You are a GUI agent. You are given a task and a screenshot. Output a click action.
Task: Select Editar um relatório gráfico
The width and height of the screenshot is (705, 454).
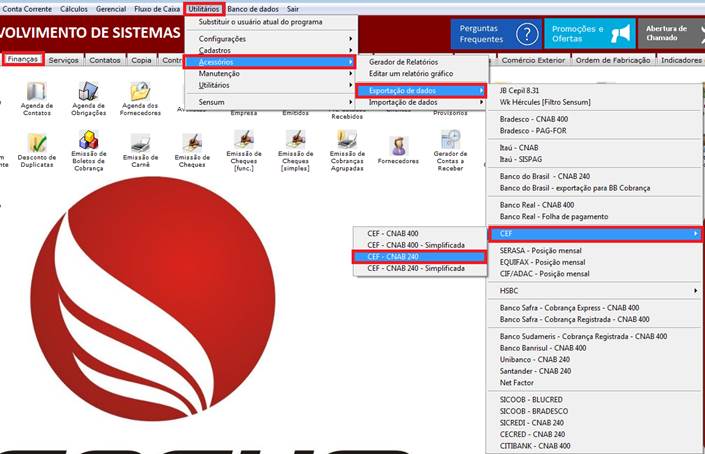click(421, 74)
